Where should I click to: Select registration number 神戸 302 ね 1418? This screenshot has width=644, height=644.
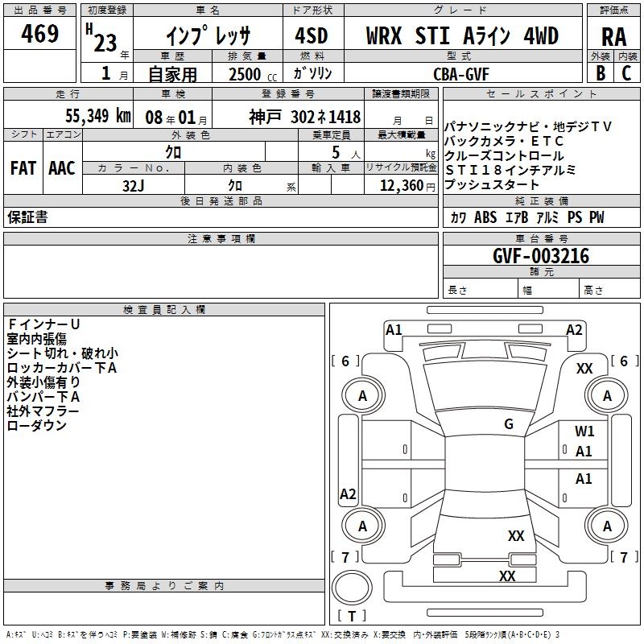(304, 117)
